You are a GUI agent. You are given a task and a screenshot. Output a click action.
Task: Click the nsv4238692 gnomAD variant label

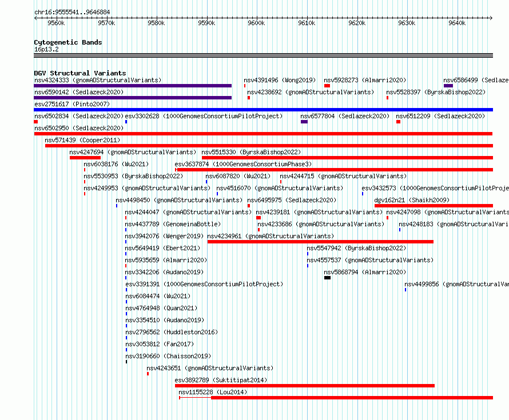click(x=311, y=92)
